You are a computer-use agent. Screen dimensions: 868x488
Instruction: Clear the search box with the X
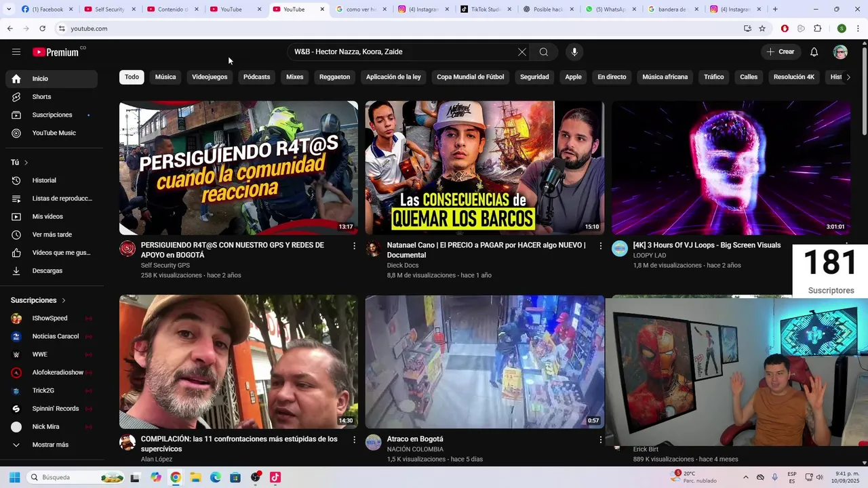point(522,52)
